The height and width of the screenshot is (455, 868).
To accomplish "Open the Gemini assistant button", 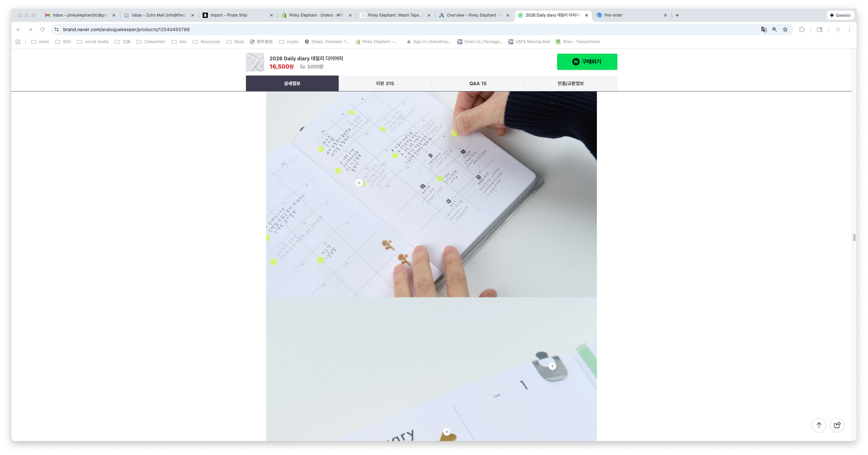I will [840, 15].
